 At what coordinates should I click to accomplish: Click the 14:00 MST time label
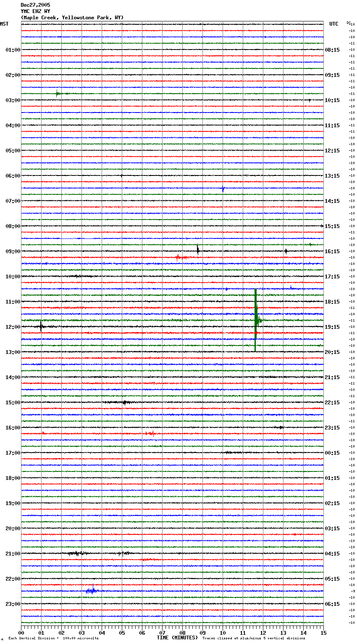tap(13, 377)
